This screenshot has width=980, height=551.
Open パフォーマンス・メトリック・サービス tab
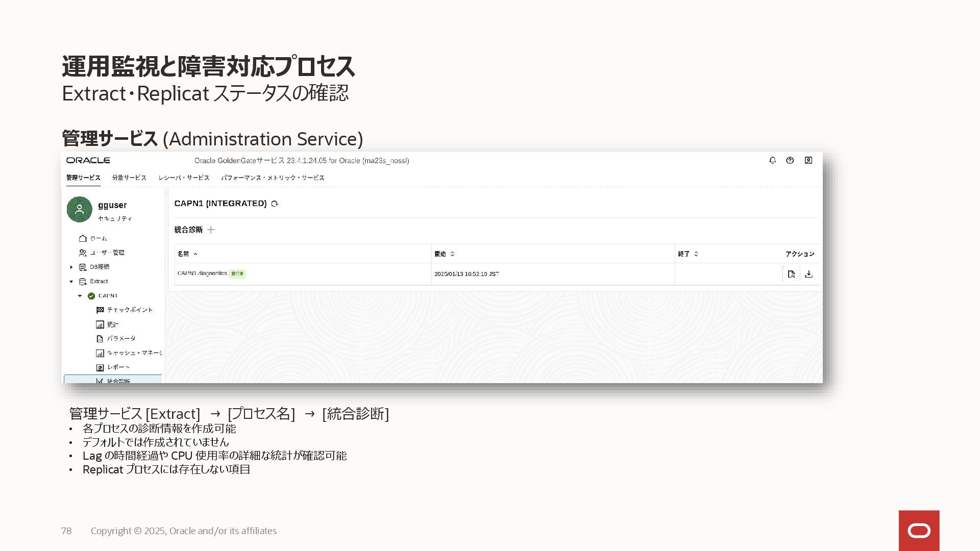(x=273, y=178)
